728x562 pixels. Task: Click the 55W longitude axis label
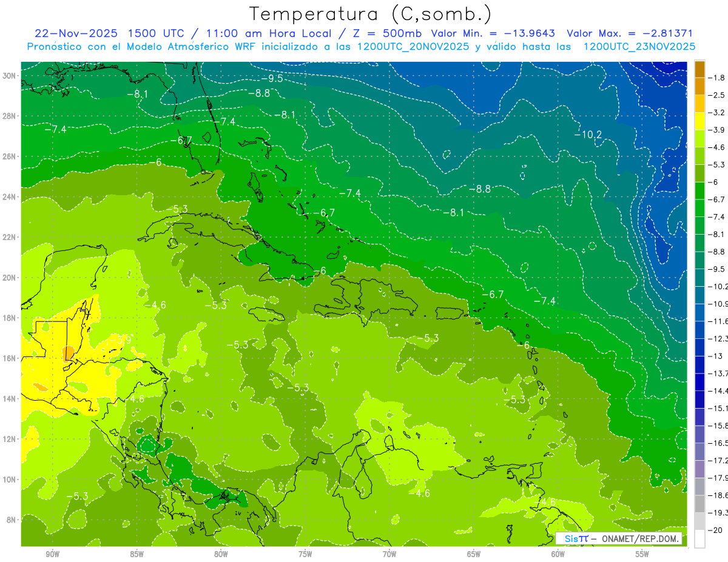click(x=642, y=555)
